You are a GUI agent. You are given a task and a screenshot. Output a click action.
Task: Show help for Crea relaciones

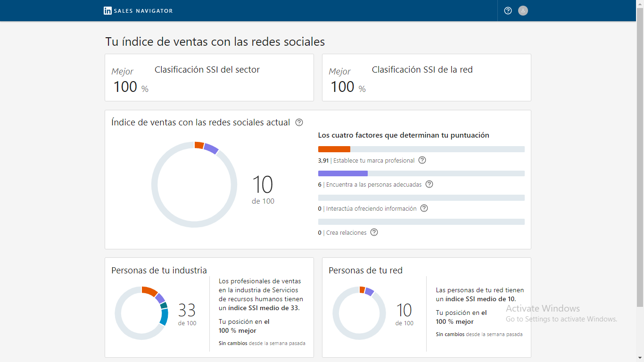click(x=374, y=232)
